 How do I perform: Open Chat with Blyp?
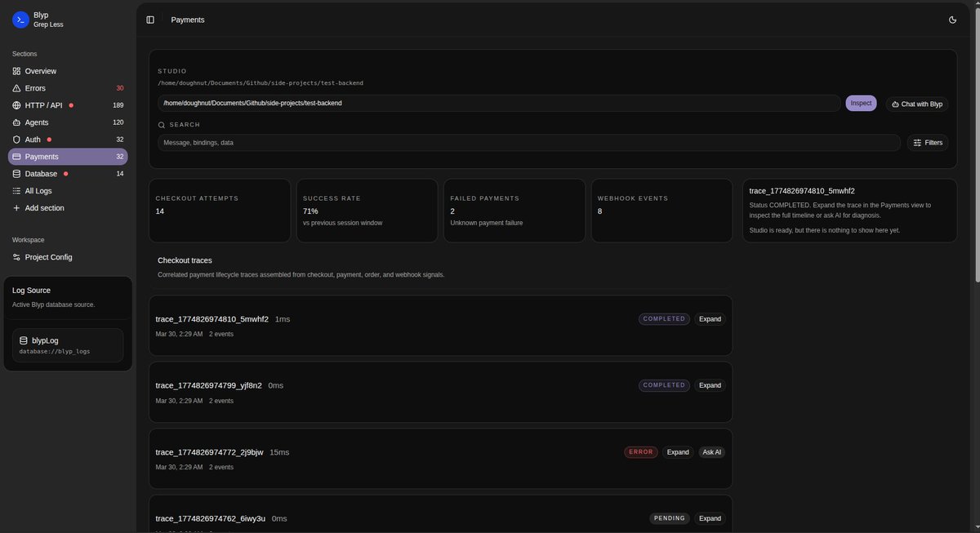916,104
